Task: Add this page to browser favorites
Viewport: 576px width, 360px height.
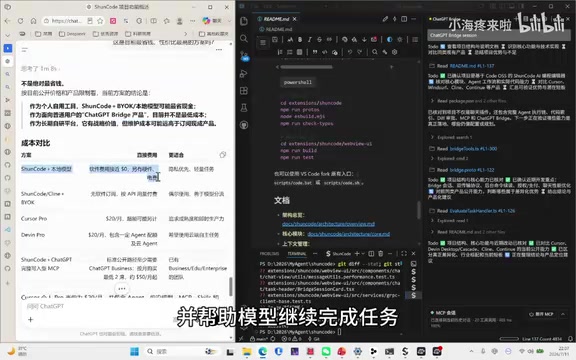Action: [100, 21]
